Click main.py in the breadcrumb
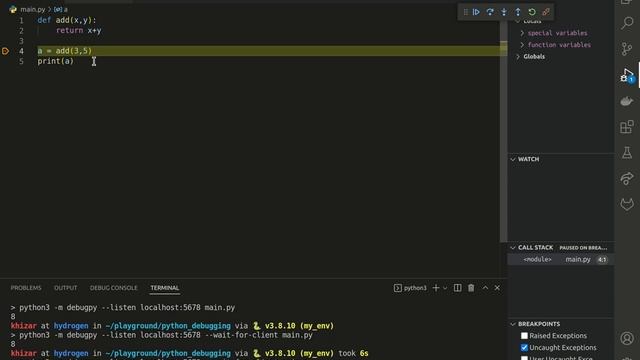 [33, 9]
